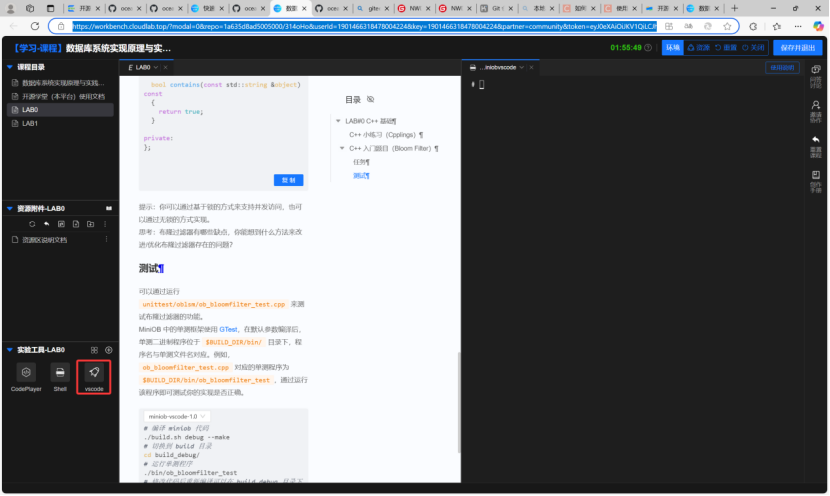Open 问答讨论 in right sidebar

point(816,76)
